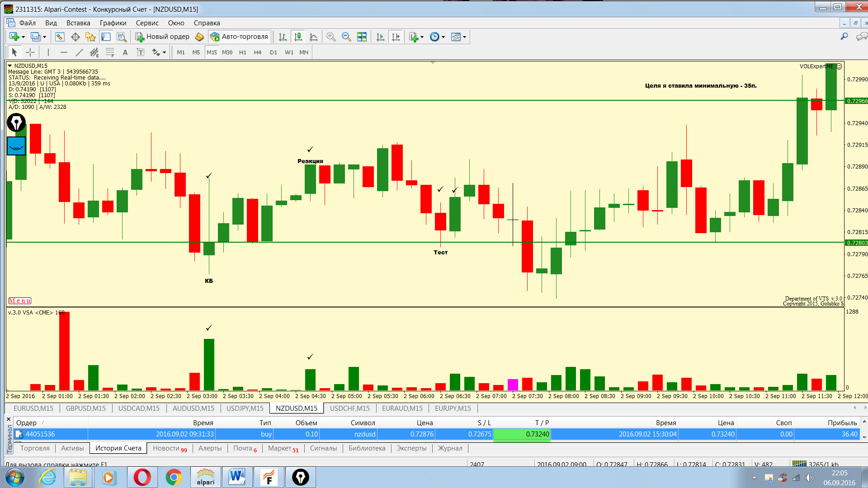Select the Trendline drawing tool
Viewport: 868px width, 488px height.
[79, 52]
